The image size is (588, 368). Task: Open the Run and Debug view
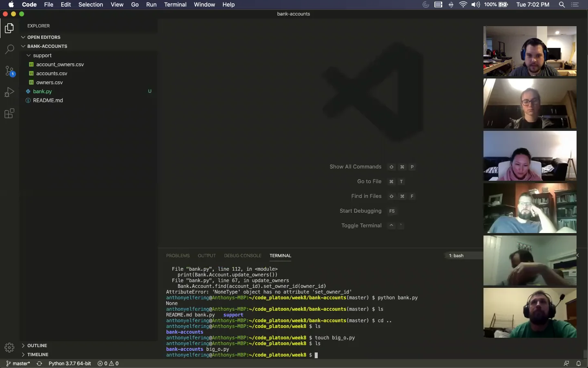pyautogui.click(x=9, y=92)
